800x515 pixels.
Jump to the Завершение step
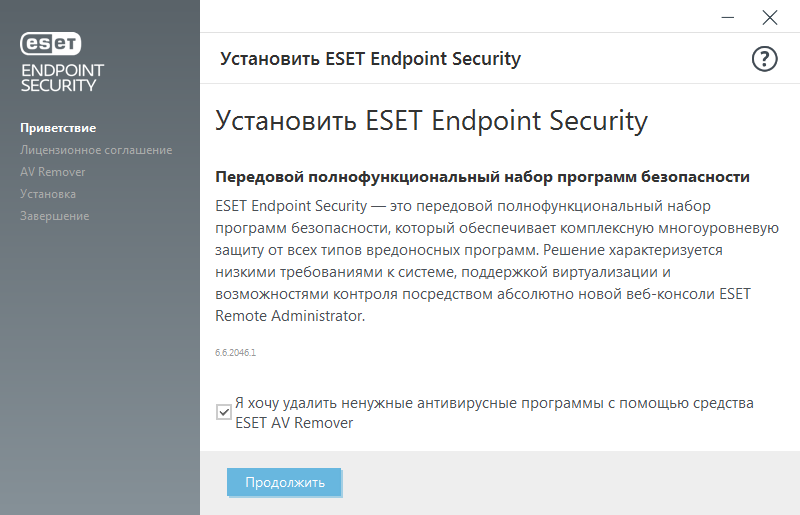click(x=55, y=216)
